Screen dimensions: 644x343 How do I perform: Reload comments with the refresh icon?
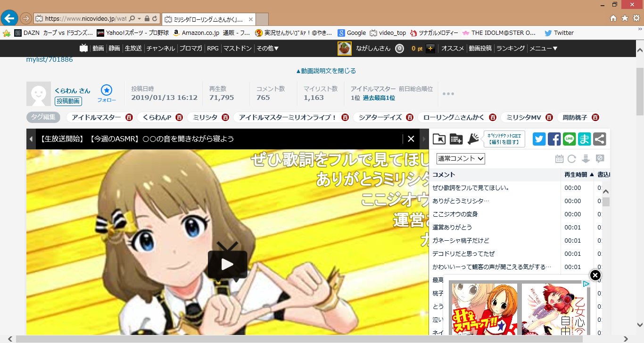click(572, 159)
